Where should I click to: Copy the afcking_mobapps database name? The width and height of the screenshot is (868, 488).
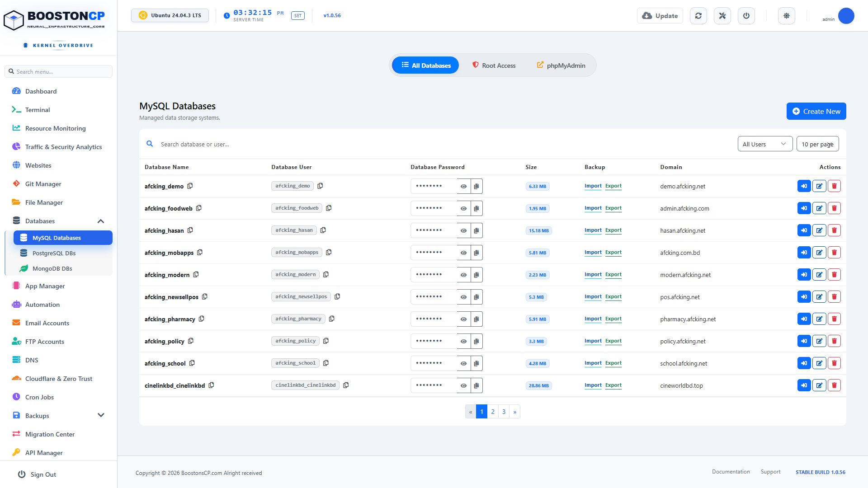click(200, 252)
